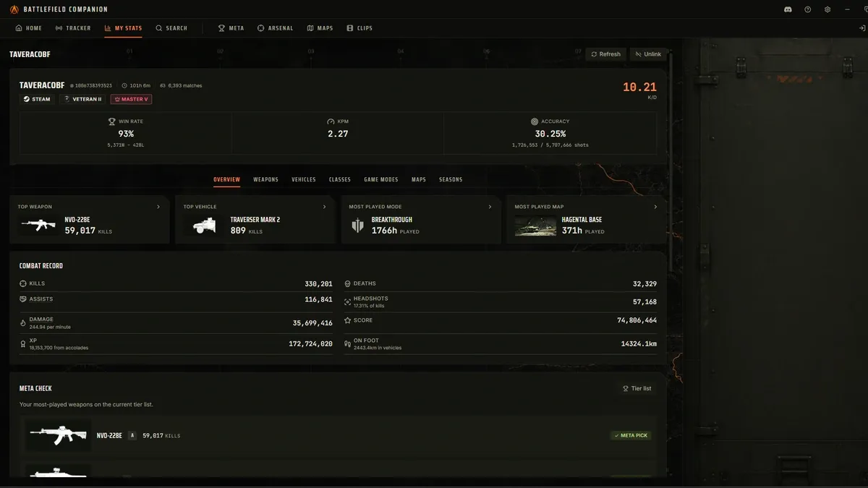The height and width of the screenshot is (488, 868).
Task: Unlink the TAVERACOBF account
Action: tap(648, 54)
